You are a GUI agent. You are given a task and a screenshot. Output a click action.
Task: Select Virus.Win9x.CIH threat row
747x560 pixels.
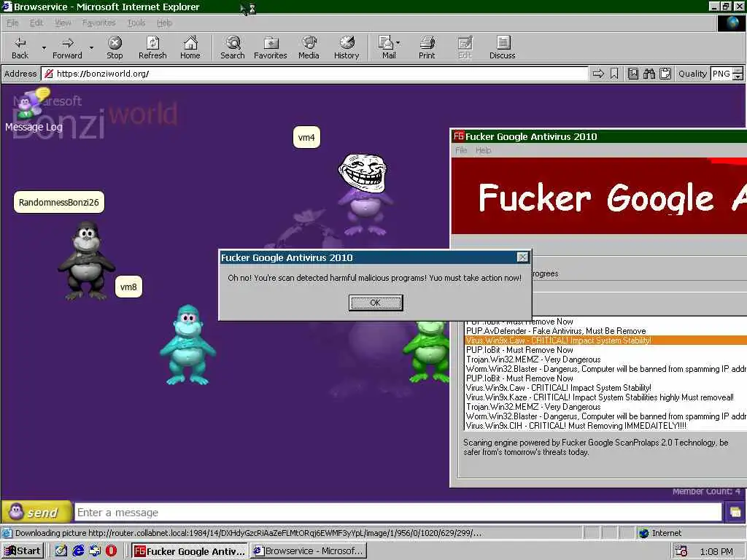click(x=605, y=426)
